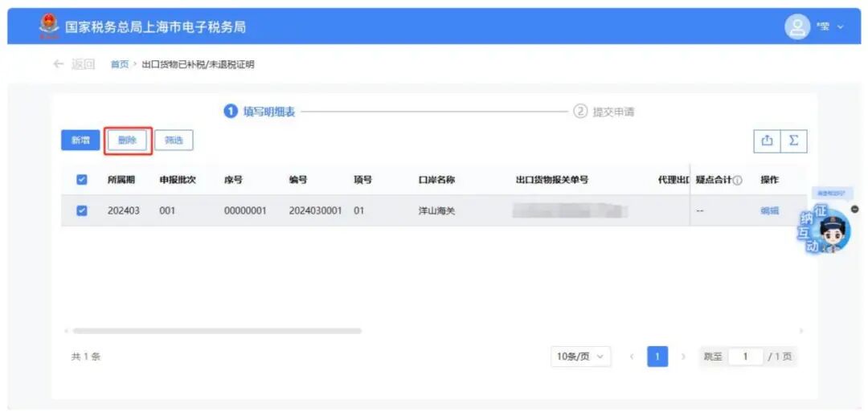
Task: Click the 操作 column header
Action: pos(769,180)
